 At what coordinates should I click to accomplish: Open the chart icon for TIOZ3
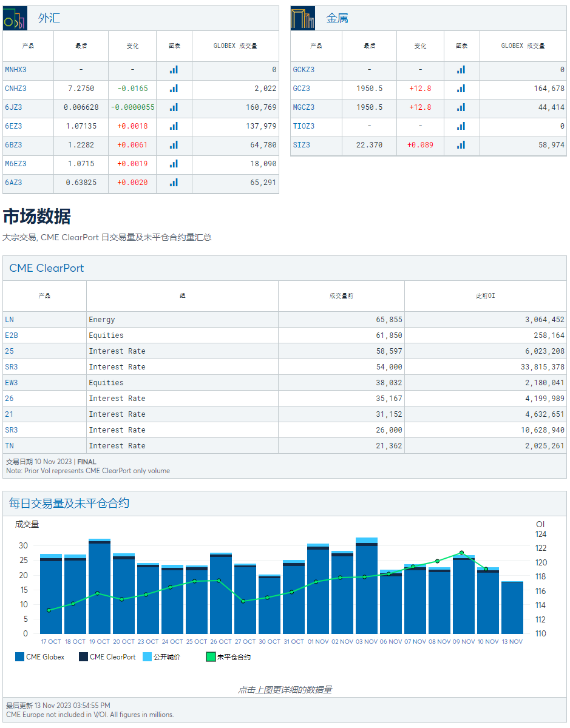click(461, 126)
